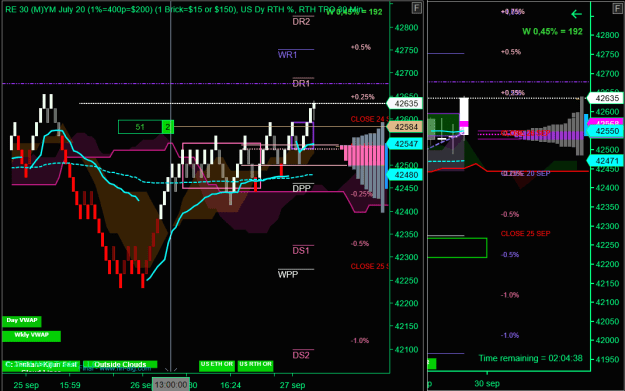The height and width of the screenshot is (391, 625).
Task: Click the bright green box labeled 2
Action: coord(168,127)
